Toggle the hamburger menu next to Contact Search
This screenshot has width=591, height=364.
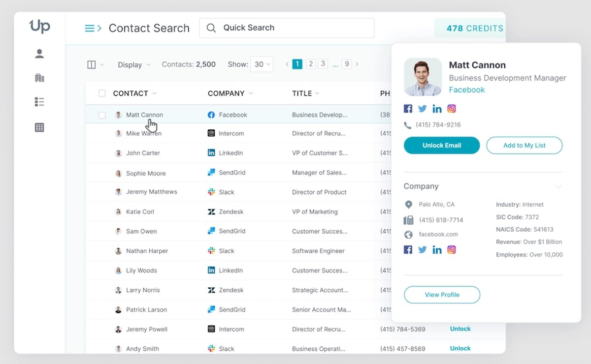tap(93, 28)
